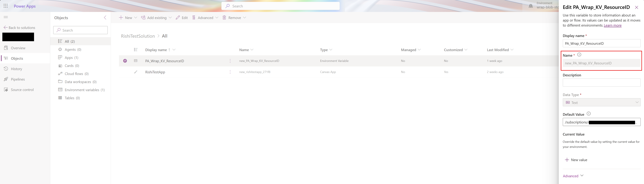Image resolution: width=644 pixels, height=184 pixels.
Task: Expand the Remove dropdown chevron
Action: [244, 18]
